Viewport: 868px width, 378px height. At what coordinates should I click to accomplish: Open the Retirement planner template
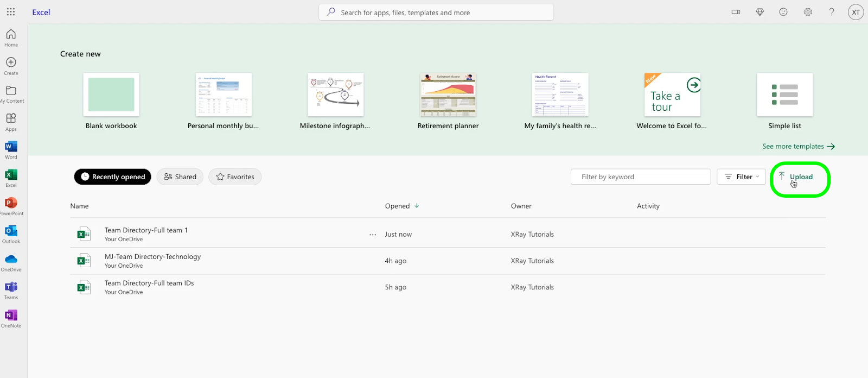coord(448,102)
